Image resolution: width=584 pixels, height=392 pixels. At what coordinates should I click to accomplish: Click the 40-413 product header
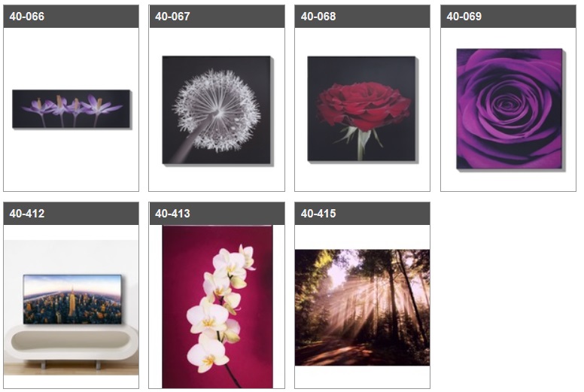click(217, 214)
